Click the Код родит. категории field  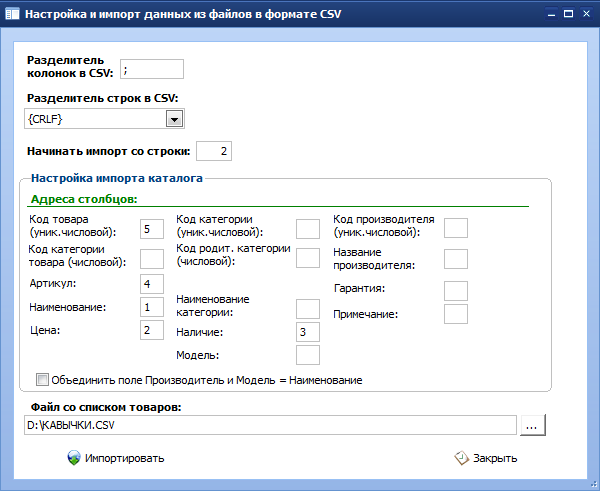(x=308, y=258)
